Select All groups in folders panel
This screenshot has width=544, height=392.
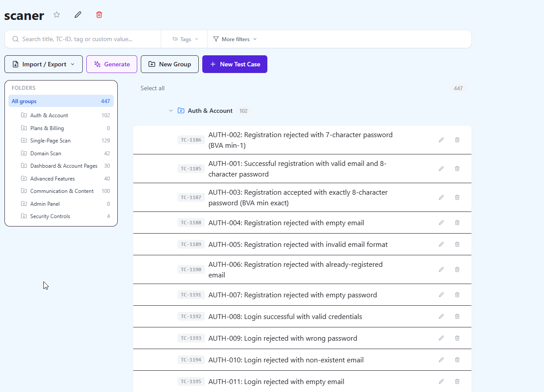click(x=61, y=101)
